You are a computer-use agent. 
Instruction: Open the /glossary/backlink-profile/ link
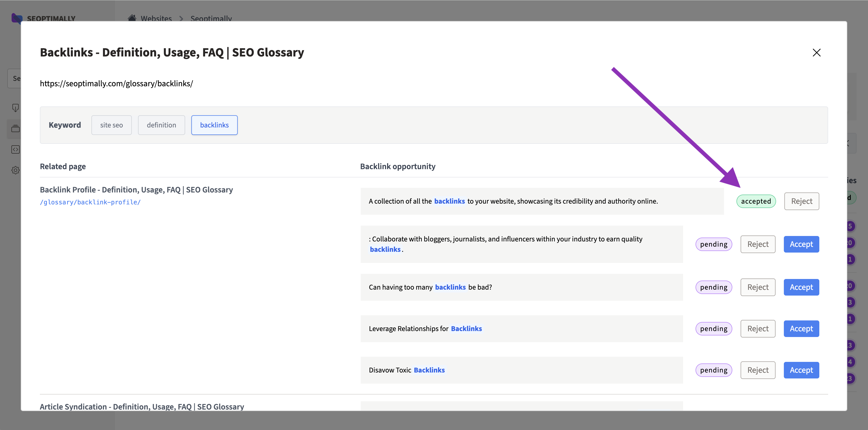coord(90,202)
